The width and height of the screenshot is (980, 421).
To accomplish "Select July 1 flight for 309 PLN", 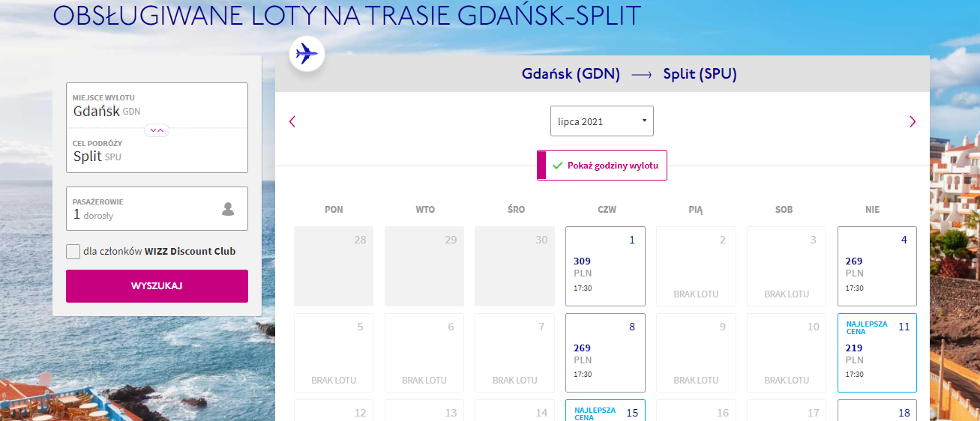I will point(605,267).
